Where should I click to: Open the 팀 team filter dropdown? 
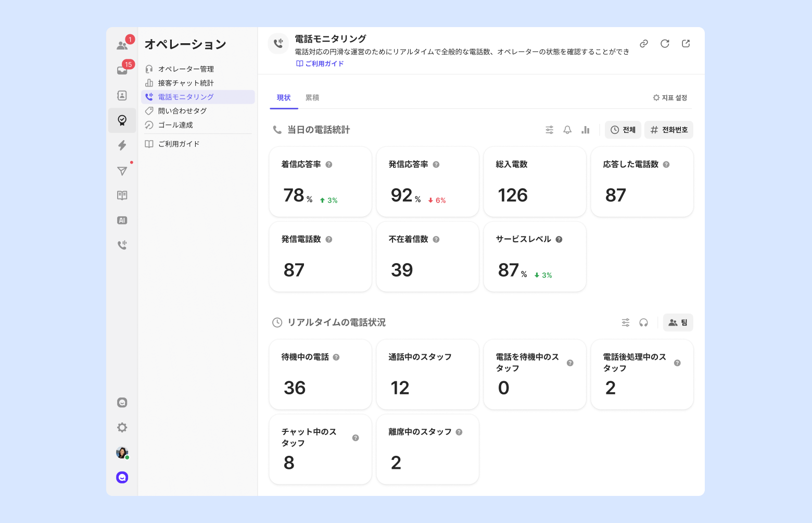coord(678,322)
